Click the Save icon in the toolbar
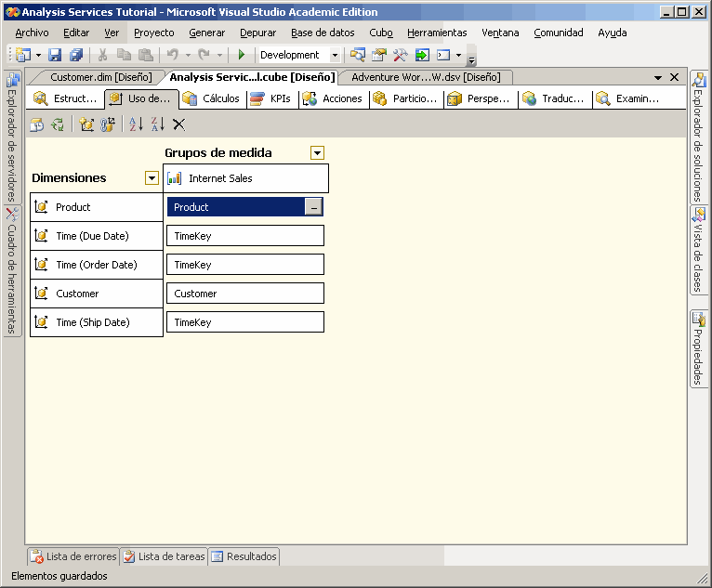 tap(55, 56)
